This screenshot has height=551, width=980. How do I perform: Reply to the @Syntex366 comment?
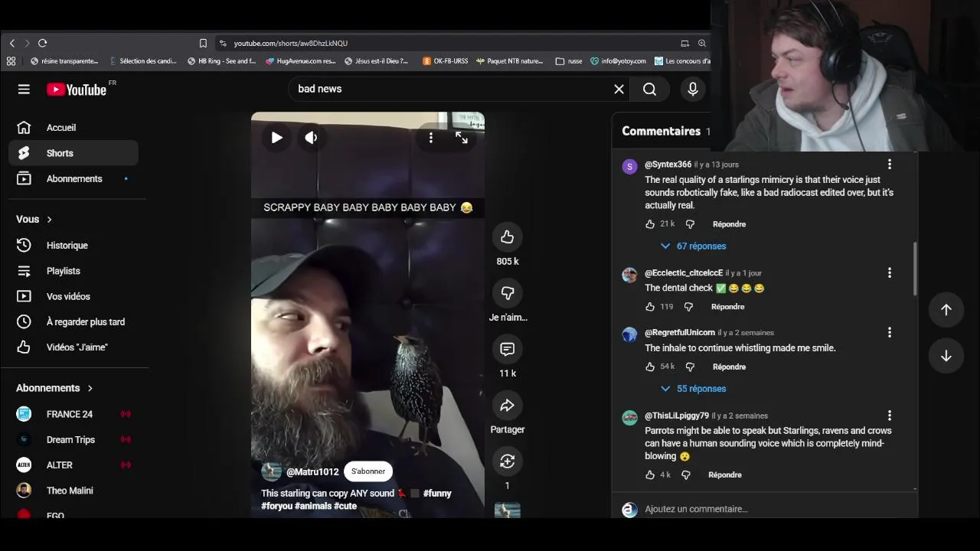point(729,224)
